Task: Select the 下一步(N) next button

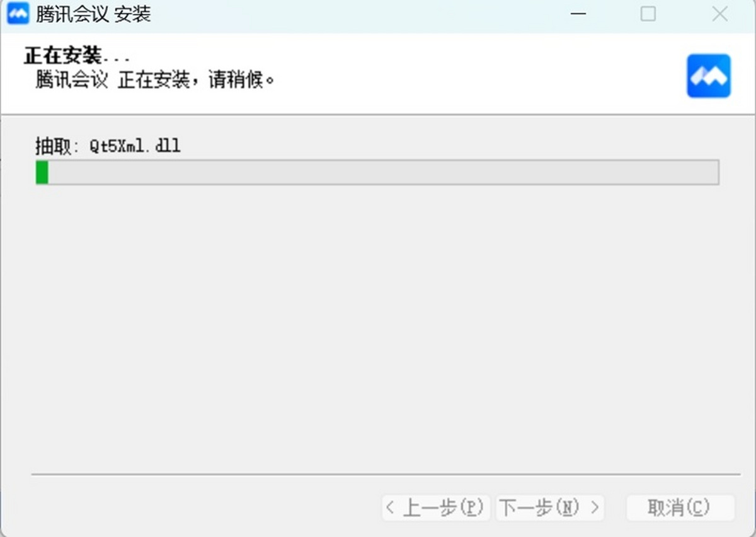Action: point(550,507)
